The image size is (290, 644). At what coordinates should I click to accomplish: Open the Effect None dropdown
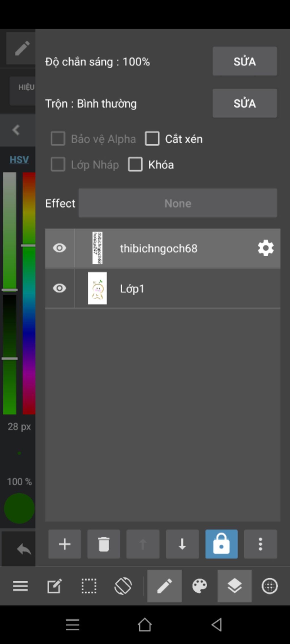[178, 203]
